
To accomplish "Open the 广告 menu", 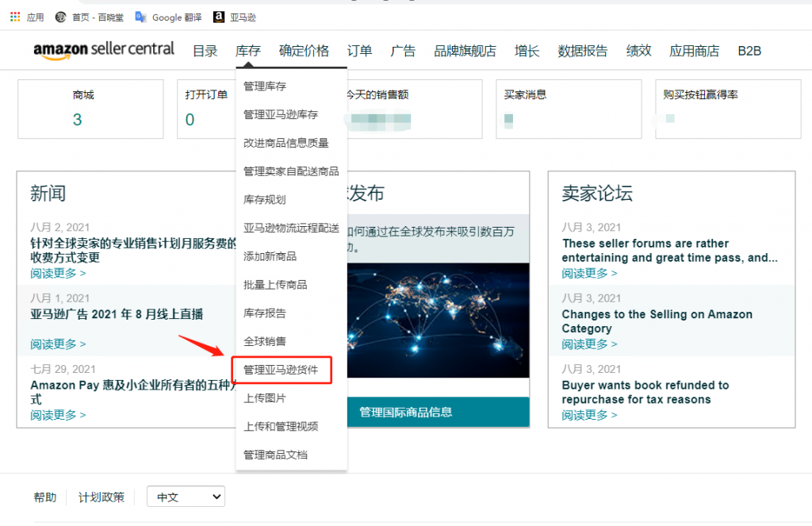I will tap(403, 51).
